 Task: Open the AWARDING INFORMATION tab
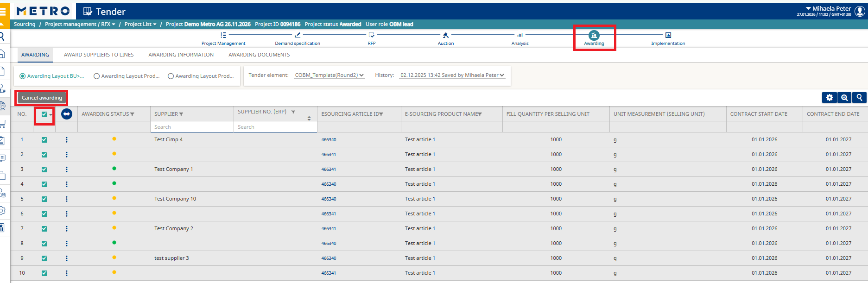coord(181,55)
